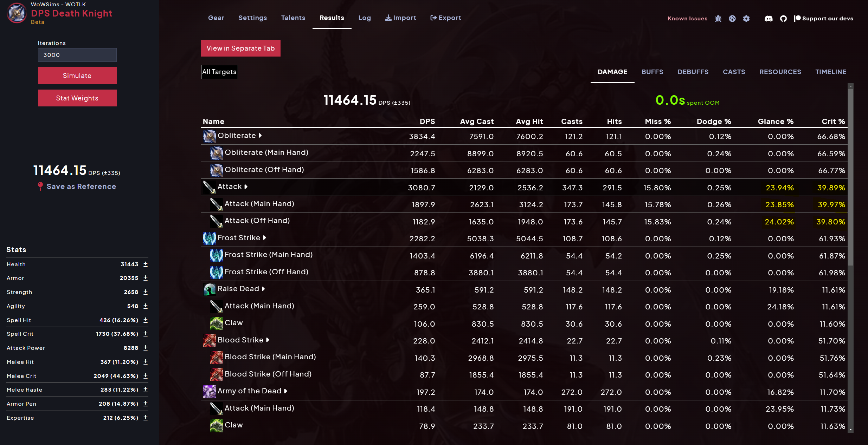Click the Frost Strike spell icon
This screenshot has height=445, width=868.
209,238
